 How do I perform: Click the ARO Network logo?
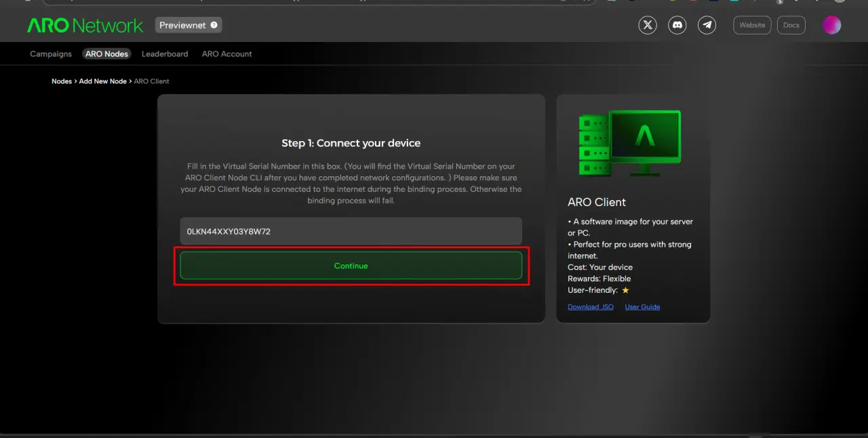(85, 26)
